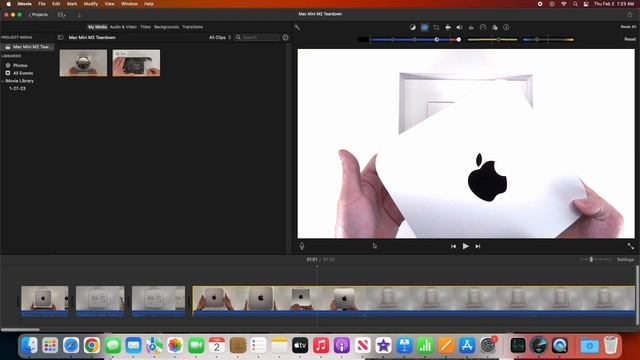Switch to the Audio & Video tab
This screenshot has height=360, width=640.
(x=123, y=27)
